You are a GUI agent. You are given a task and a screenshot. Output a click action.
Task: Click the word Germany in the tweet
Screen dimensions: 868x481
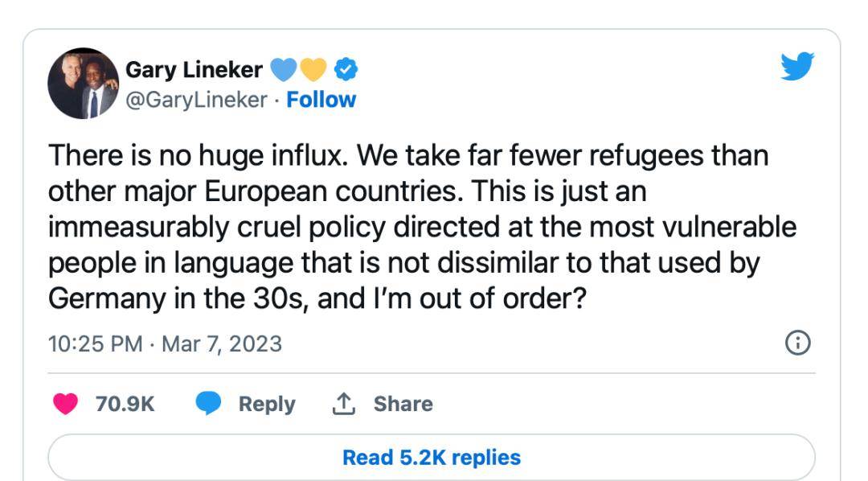click(100, 298)
